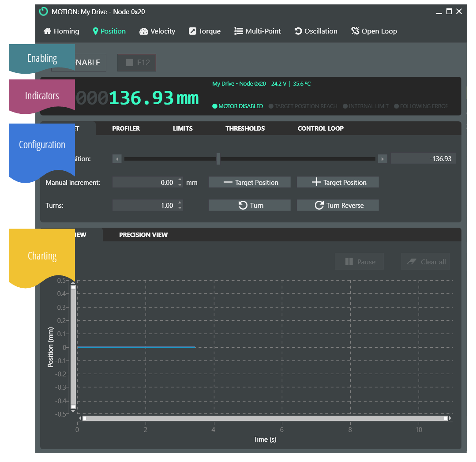This screenshot has height=462, width=476.
Task: Open the Open Loop mode icon
Action: pos(355,31)
